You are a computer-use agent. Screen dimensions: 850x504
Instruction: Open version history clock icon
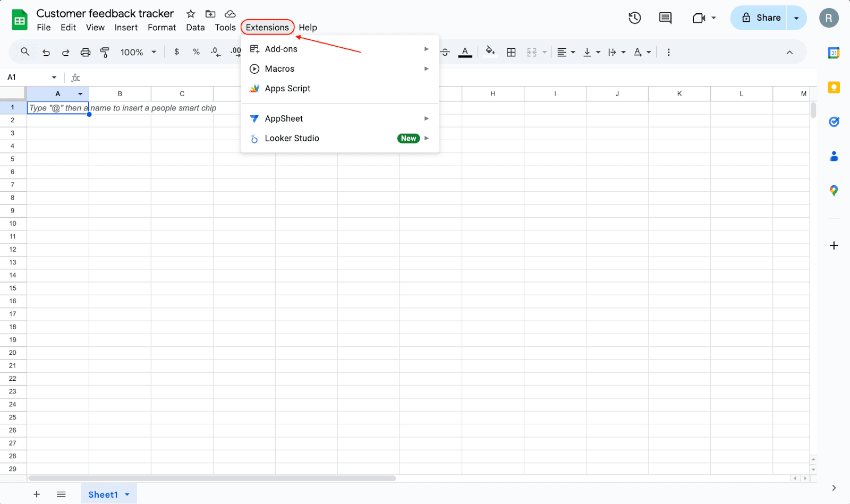point(634,18)
